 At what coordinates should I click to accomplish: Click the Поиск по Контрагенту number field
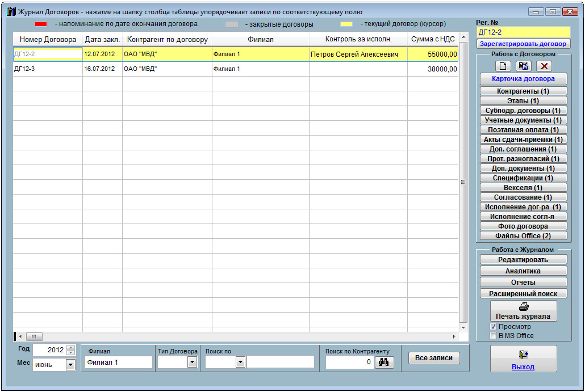pyautogui.click(x=349, y=362)
